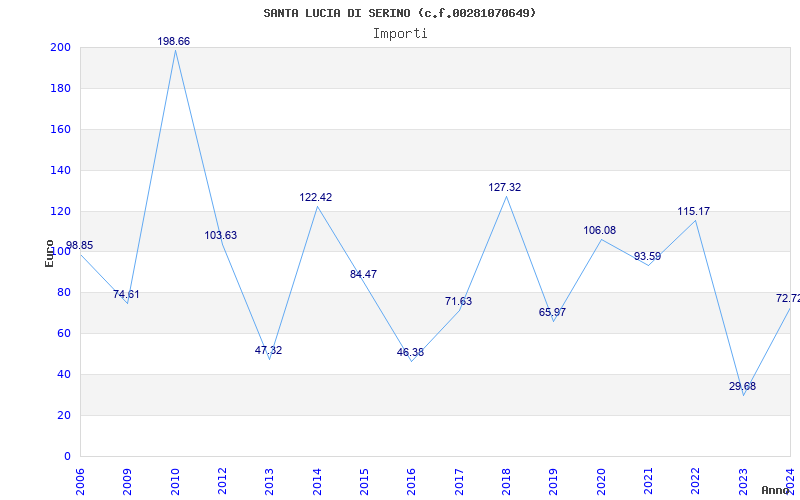This screenshot has height=500, width=800.
Task: Select the 93.59 data label
Action: (x=647, y=256)
